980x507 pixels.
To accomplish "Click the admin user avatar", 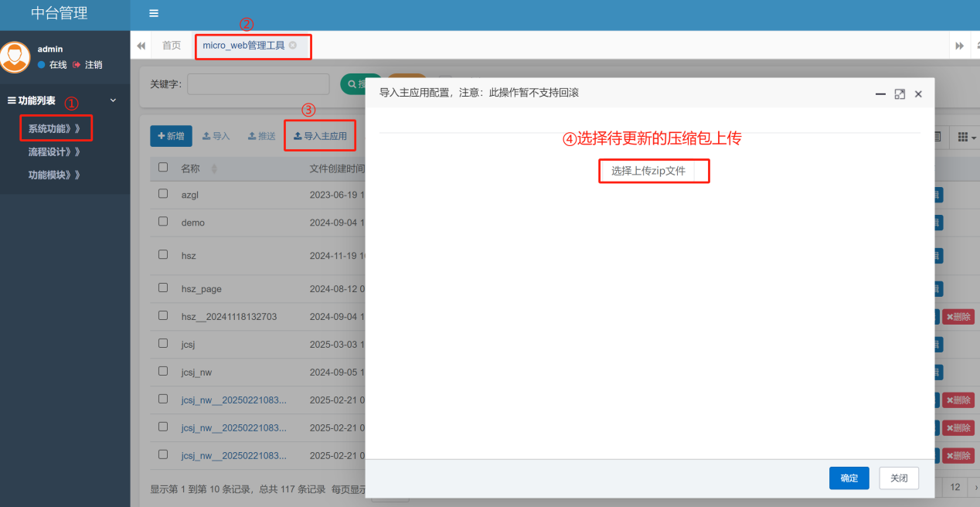I will click(15, 57).
